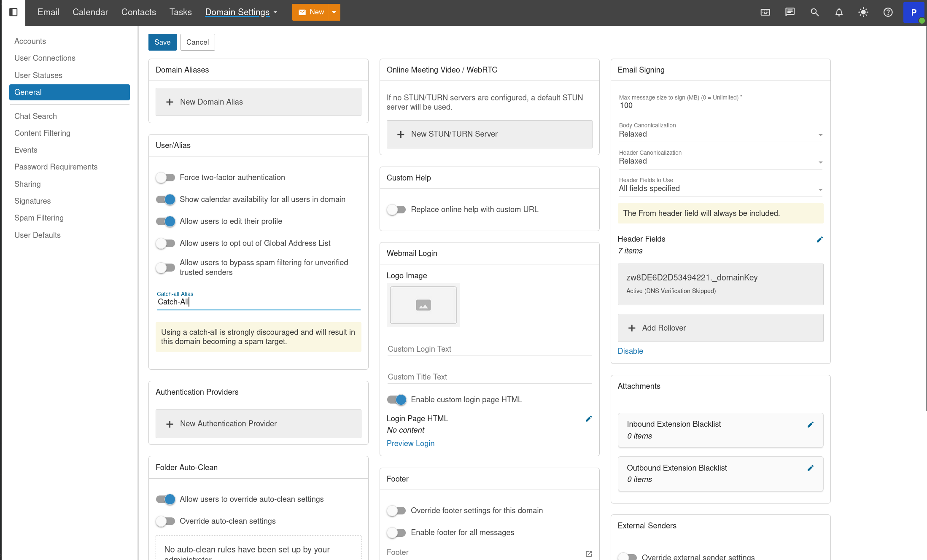Open the Calendar tab

[90, 12]
